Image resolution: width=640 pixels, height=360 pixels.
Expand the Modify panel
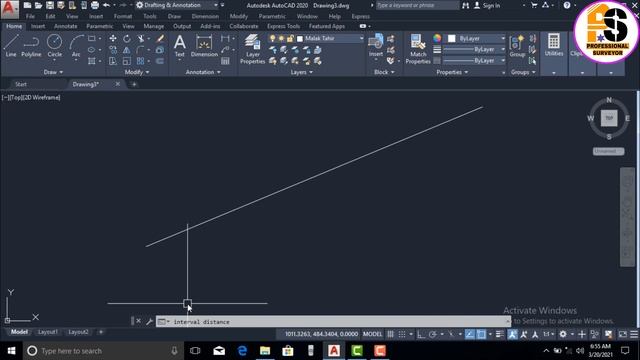[x=137, y=72]
